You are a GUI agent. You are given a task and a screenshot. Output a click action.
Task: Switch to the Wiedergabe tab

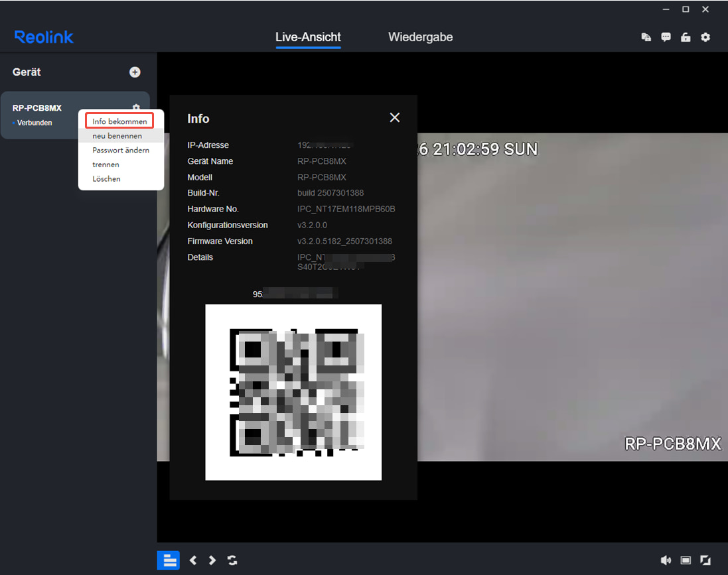pos(421,37)
